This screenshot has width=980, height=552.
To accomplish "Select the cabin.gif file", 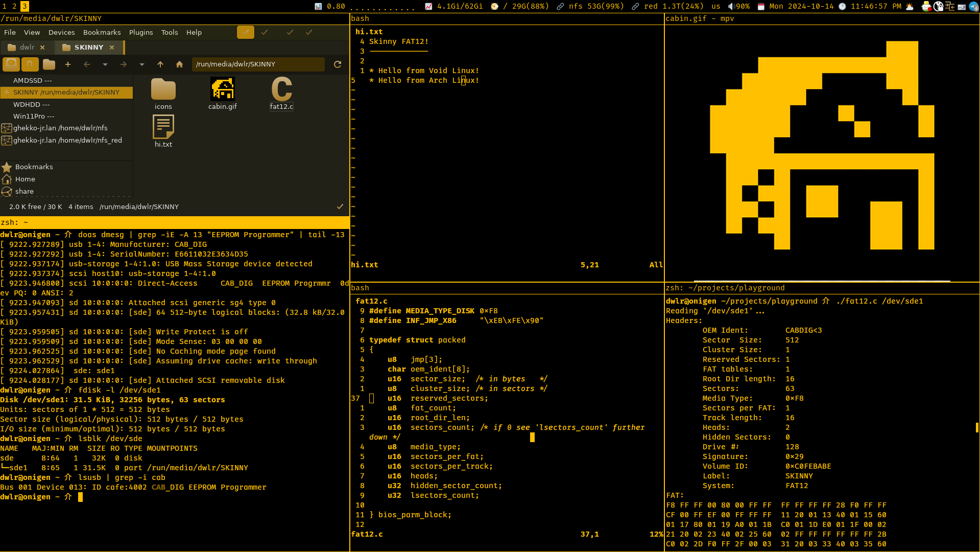I will coord(223,94).
